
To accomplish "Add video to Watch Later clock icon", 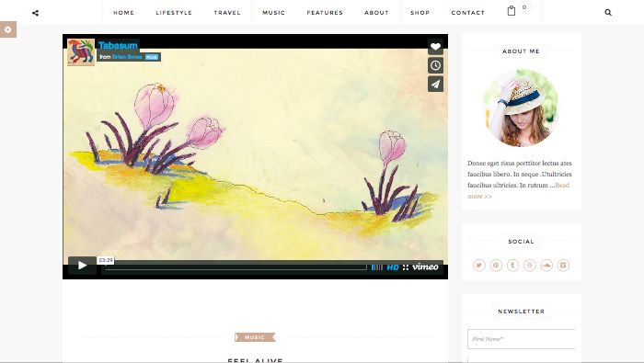I will click(x=435, y=65).
